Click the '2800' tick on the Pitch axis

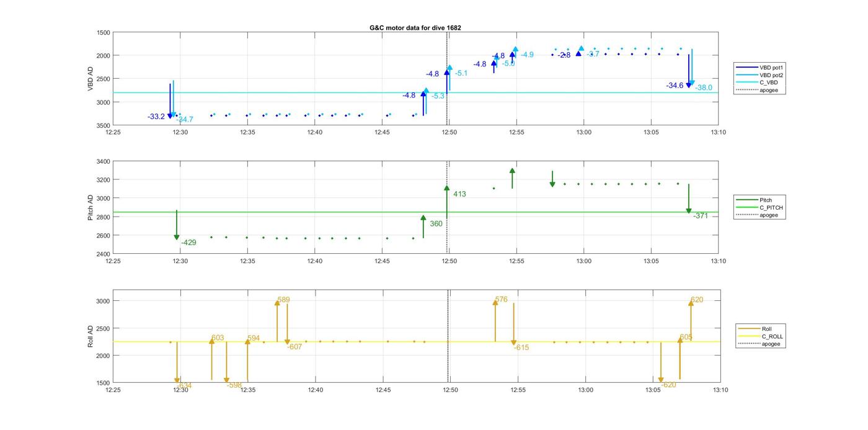coord(104,217)
